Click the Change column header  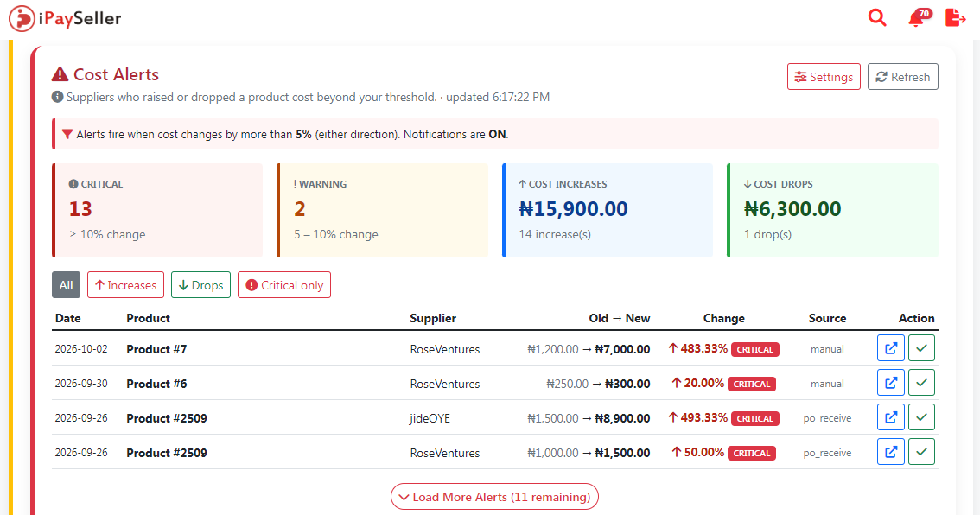(x=723, y=318)
